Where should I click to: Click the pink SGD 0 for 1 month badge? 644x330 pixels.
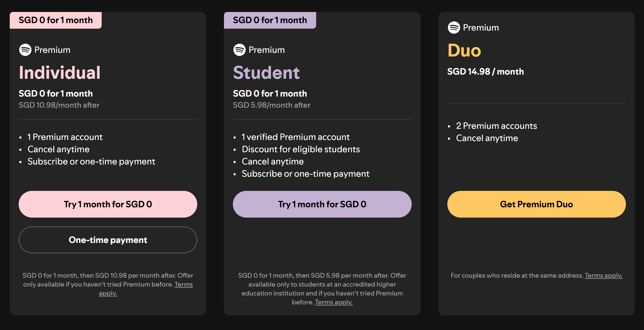56,20
